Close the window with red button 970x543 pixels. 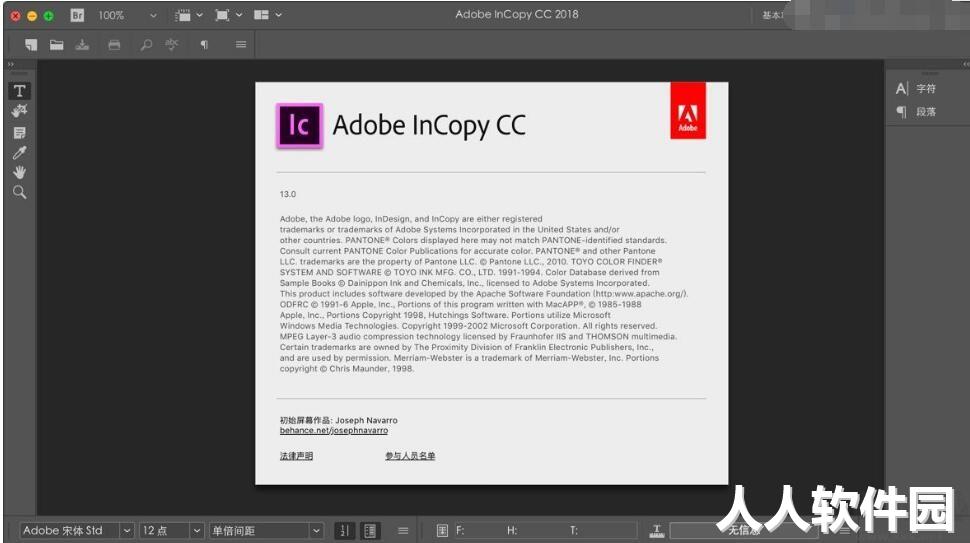tap(15, 15)
